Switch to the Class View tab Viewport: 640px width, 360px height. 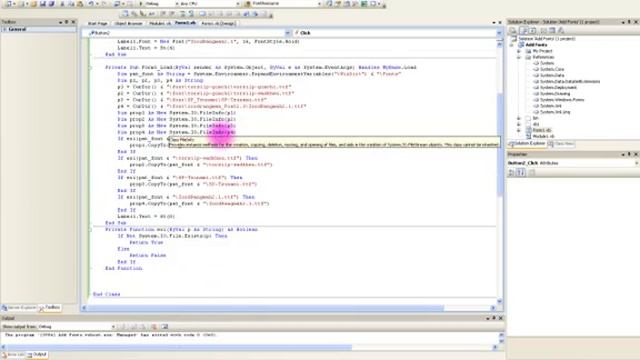561,144
